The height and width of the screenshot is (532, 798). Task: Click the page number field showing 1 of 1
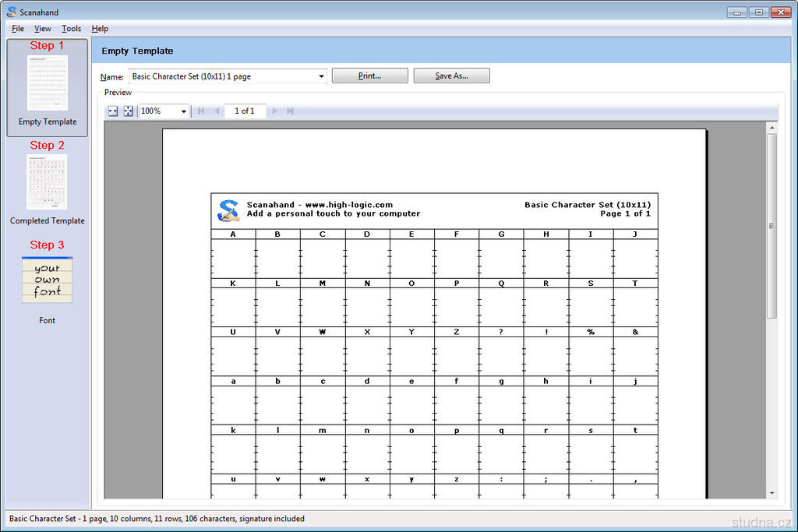pyautogui.click(x=245, y=111)
